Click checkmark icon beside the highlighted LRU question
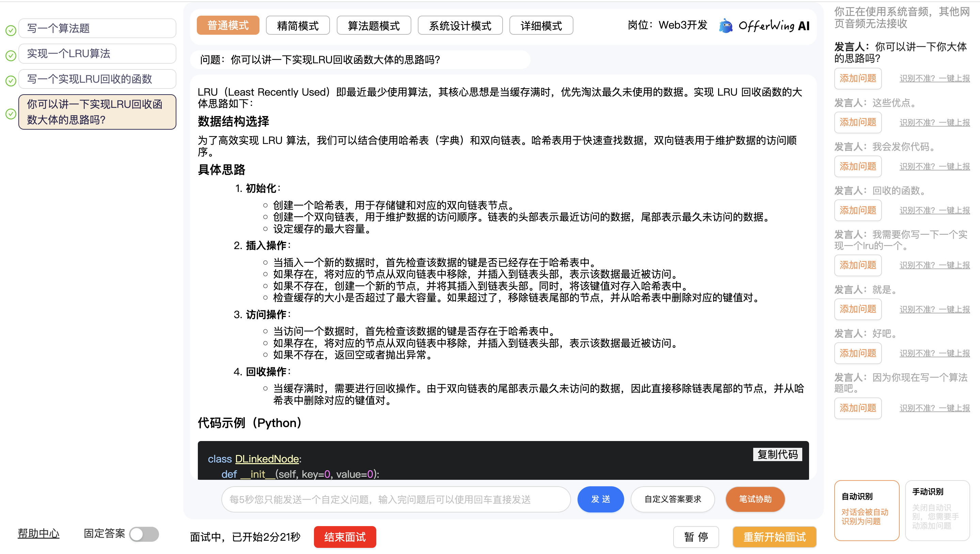Image resolution: width=980 pixels, height=554 pixels. pos(11,114)
